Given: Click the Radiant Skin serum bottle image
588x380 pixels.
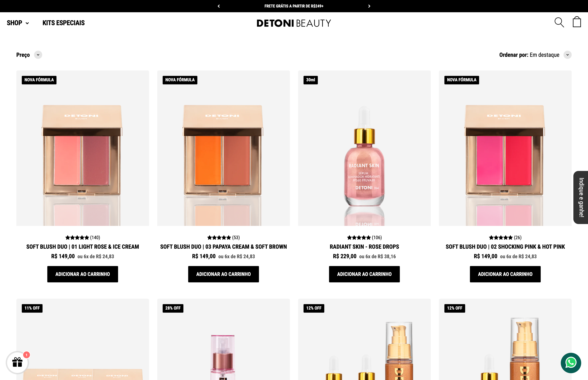Looking at the screenshot, I should [364, 148].
